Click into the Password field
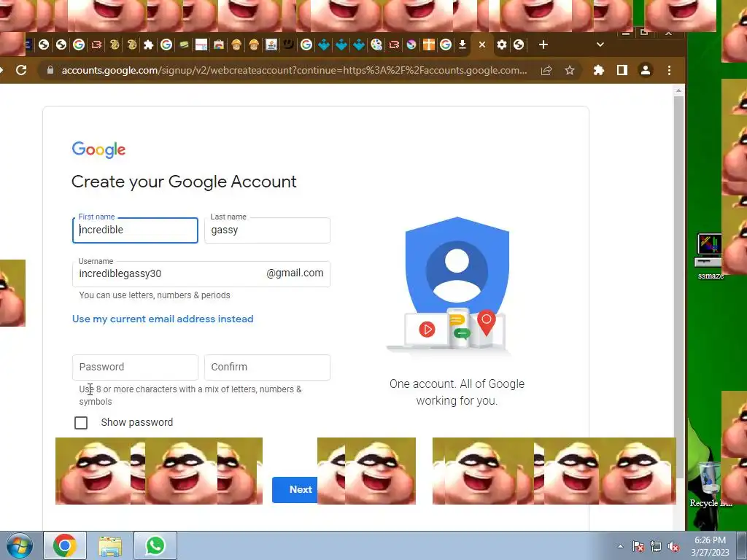 [x=135, y=367]
